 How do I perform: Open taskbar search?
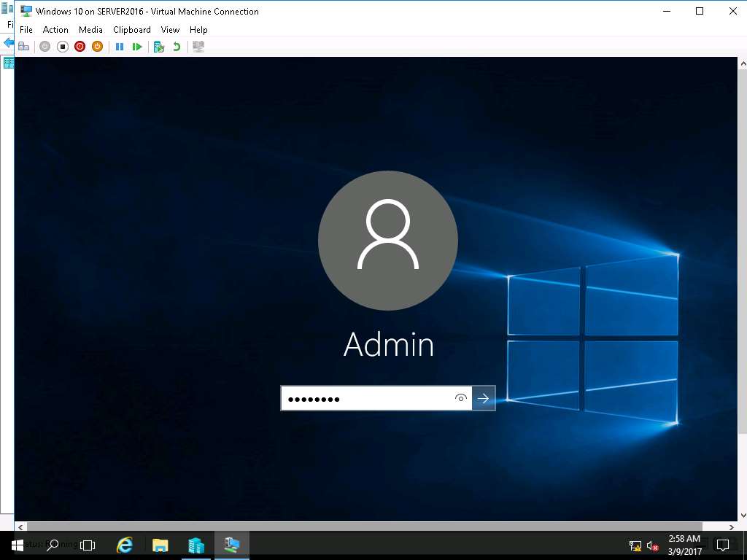pos(53,545)
